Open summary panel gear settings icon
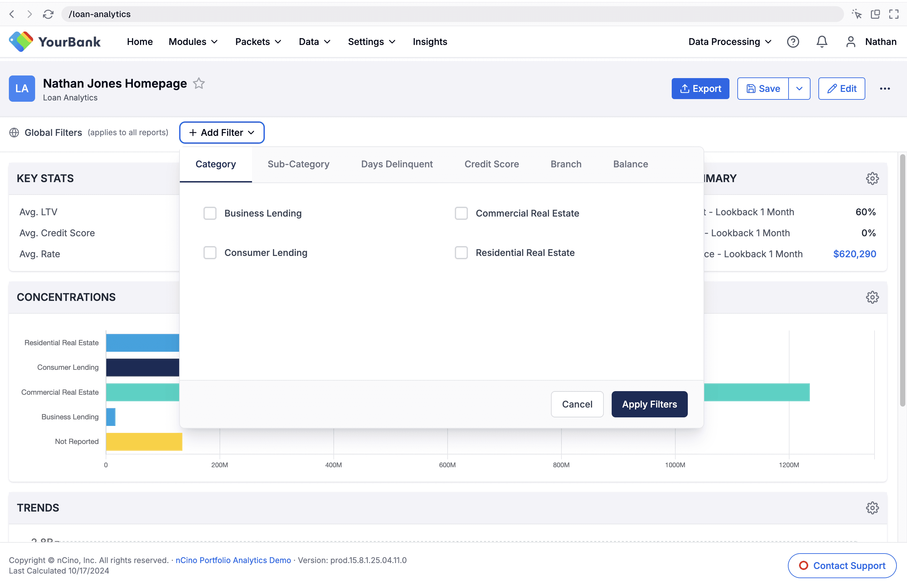The width and height of the screenshot is (907, 588). click(x=872, y=178)
